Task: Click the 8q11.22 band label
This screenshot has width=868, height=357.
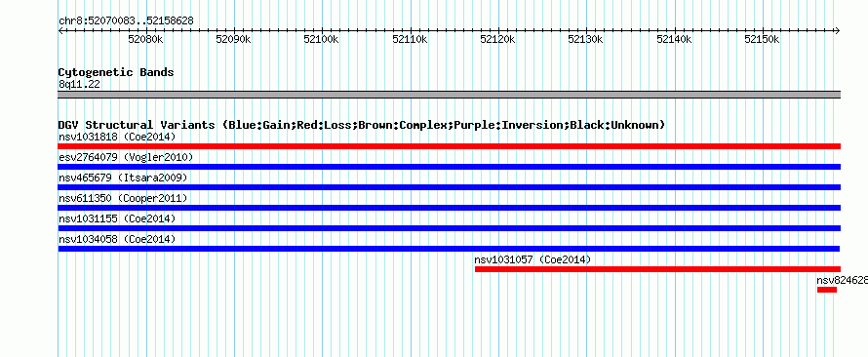Action: pos(79,84)
